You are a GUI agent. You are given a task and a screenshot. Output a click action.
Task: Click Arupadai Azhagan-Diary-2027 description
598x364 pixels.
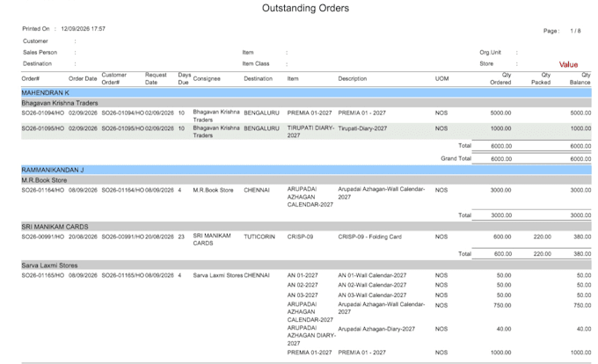coord(376,329)
